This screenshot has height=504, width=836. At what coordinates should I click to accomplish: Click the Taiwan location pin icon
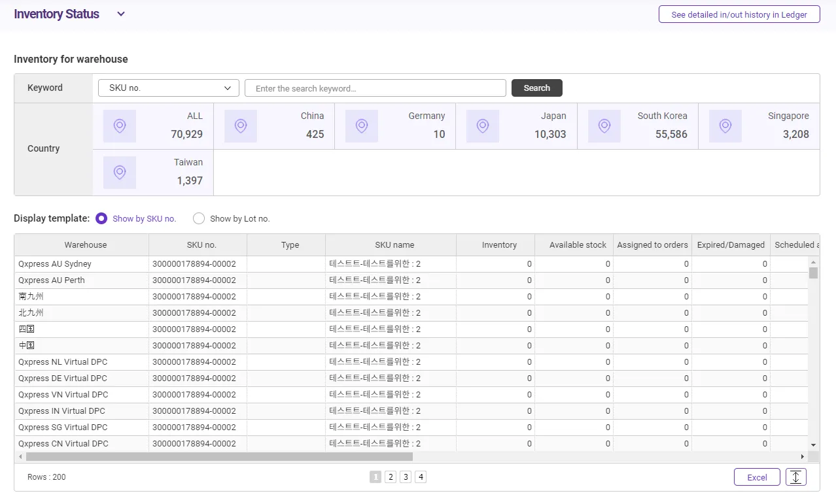click(120, 173)
